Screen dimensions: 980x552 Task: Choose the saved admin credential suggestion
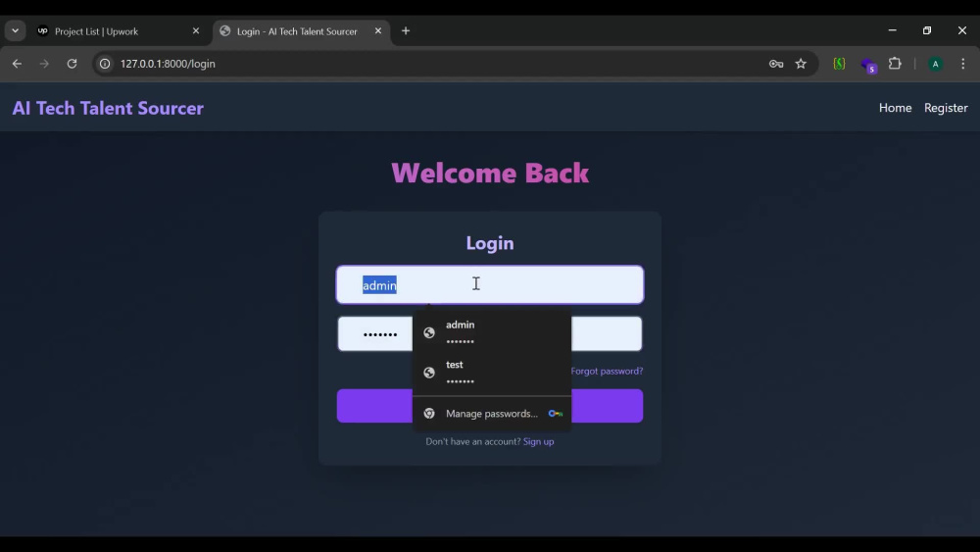492,332
